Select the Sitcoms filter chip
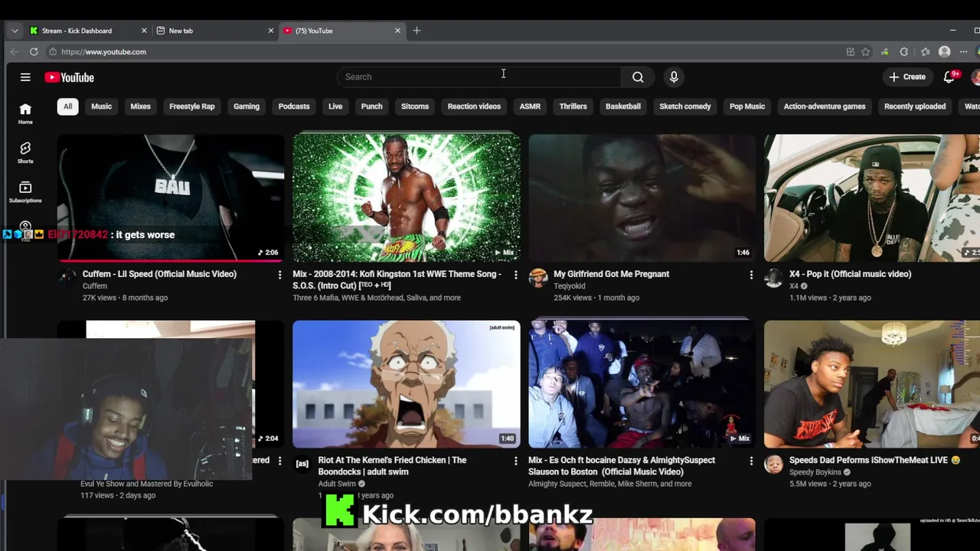Image resolution: width=980 pixels, height=551 pixels. (415, 106)
